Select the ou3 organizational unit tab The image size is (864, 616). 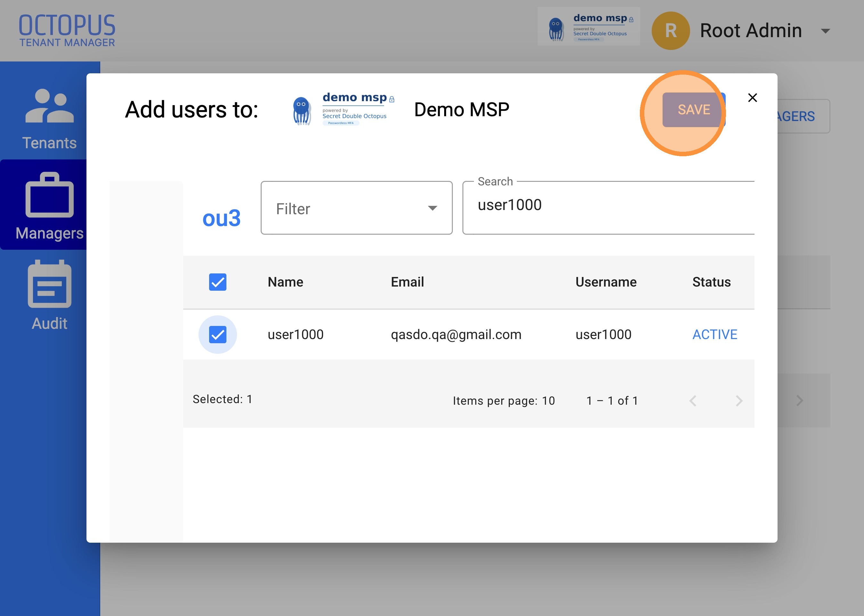click(222, 218)
